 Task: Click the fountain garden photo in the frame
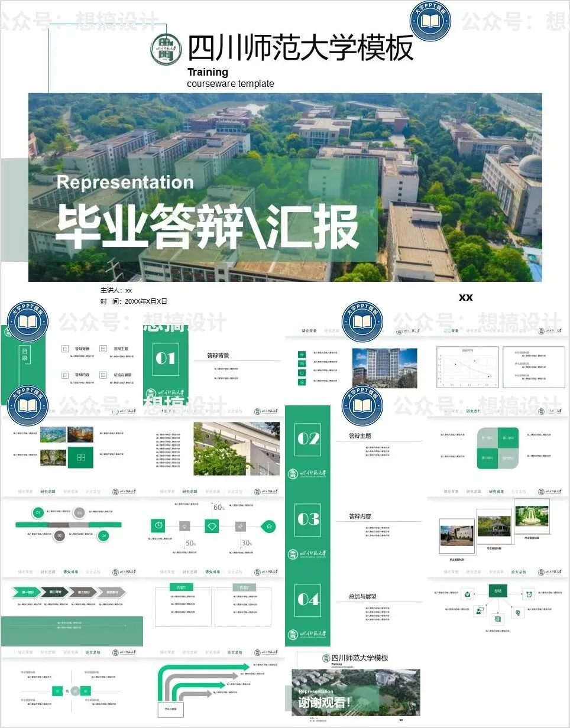pos(532,516)
